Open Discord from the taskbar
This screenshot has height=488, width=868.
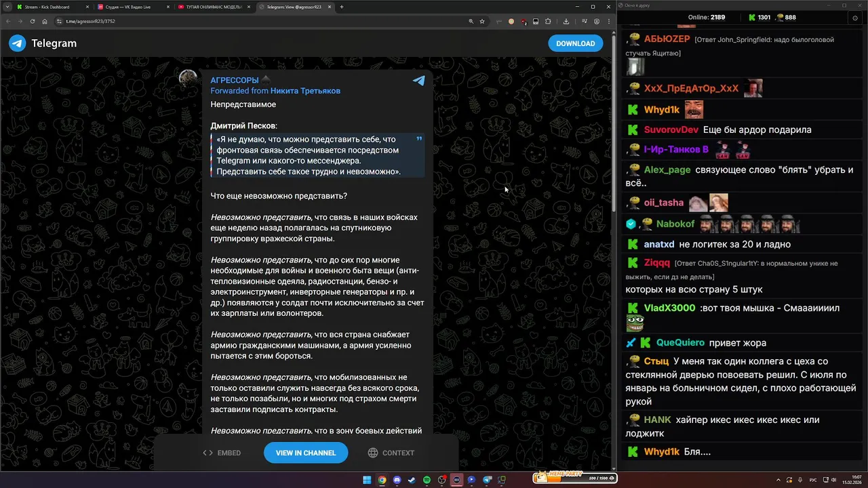[x=397, y=480]
